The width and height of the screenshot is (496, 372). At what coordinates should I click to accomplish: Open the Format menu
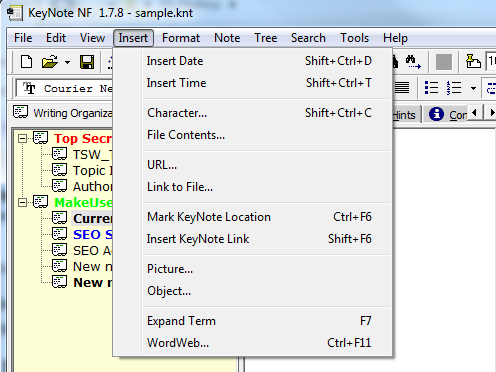(x=181, y=38)
